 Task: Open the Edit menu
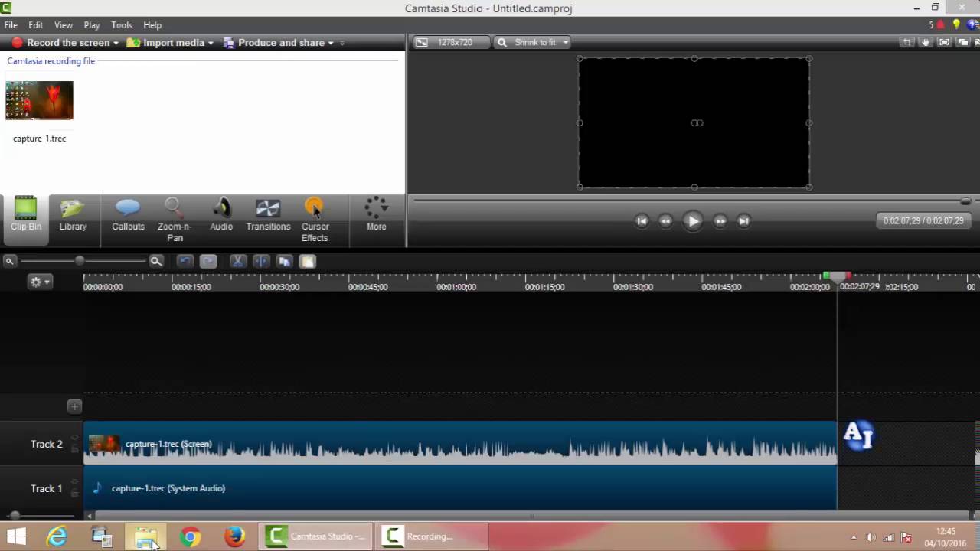[x=36, y=25]
